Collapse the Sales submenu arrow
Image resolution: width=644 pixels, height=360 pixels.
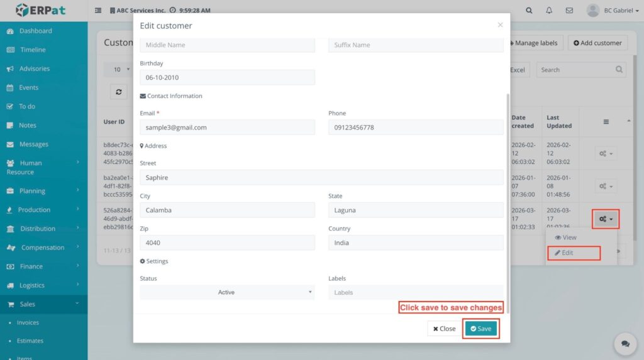[x=77, y=303]
